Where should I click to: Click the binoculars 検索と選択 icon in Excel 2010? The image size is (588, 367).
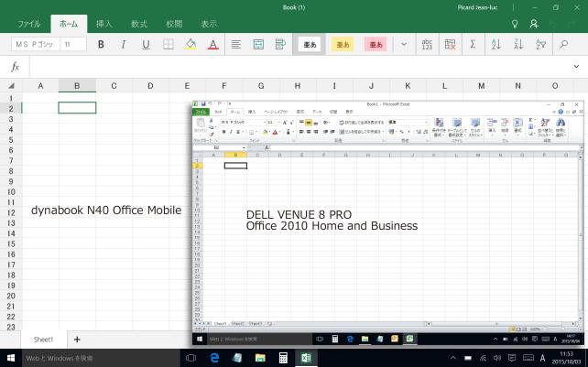(561, 127)
